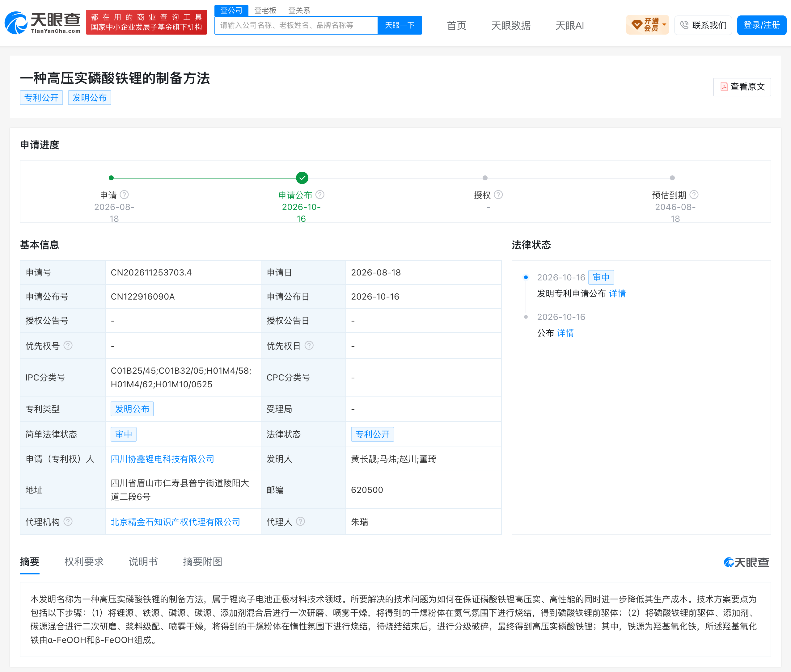Screen dimensions: 791x672
Task: Open the 摘要 tab
Action: pyautogui.click(x=30, y=561)
